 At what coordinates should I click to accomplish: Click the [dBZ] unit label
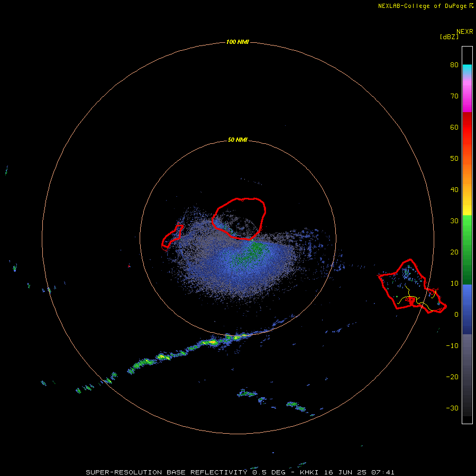449,37
